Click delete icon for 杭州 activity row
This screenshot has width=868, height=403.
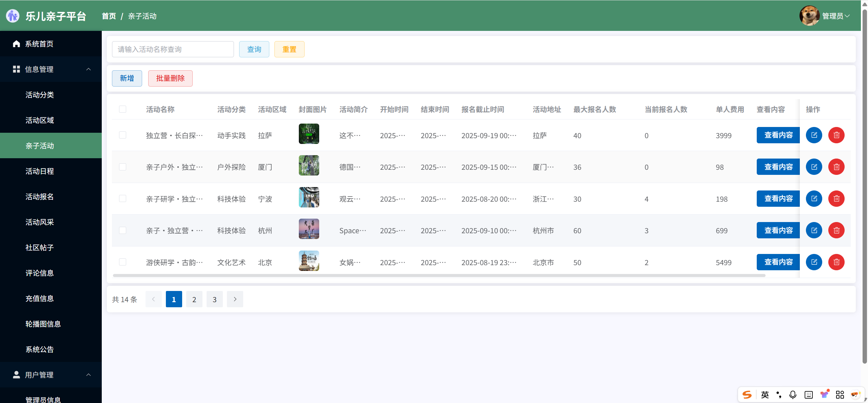pos(836,231)
